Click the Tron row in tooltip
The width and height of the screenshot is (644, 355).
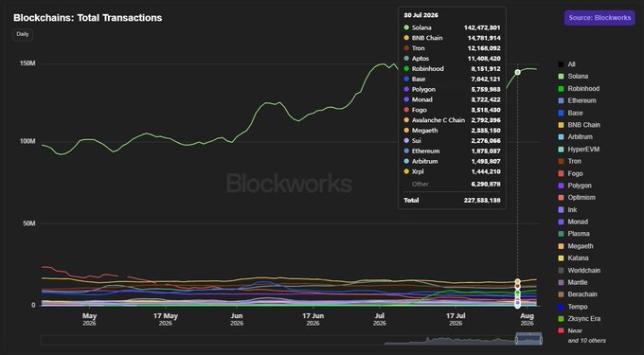coord(452,48)
